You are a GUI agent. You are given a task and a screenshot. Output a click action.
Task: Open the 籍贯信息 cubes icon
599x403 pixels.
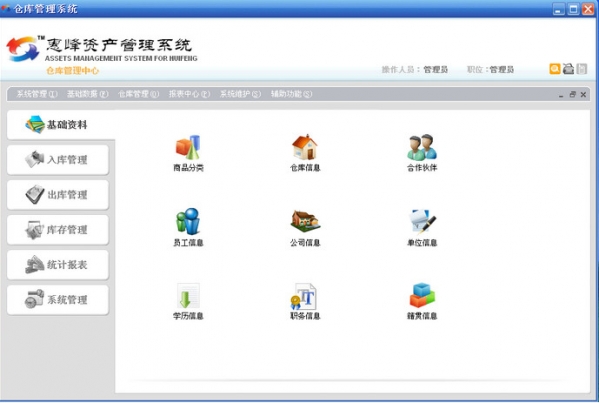(422, 295)
